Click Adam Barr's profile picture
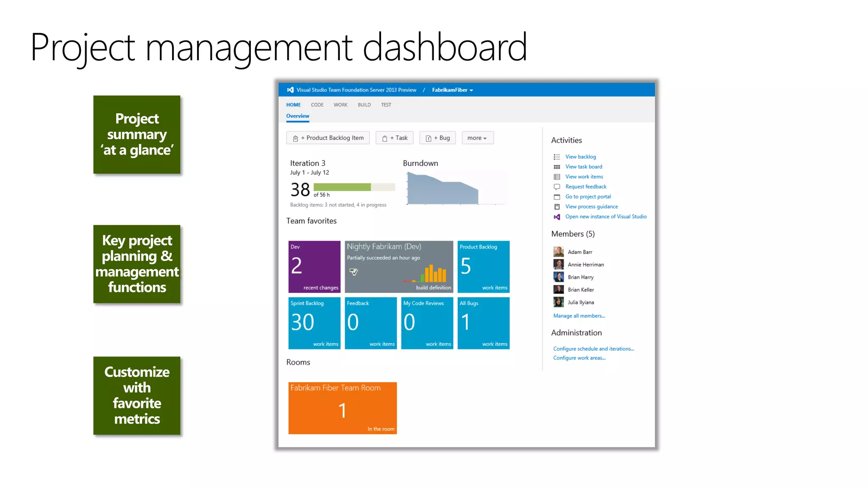Image resolution: width=868 pixels, height=488 pixels. point(559,252)
